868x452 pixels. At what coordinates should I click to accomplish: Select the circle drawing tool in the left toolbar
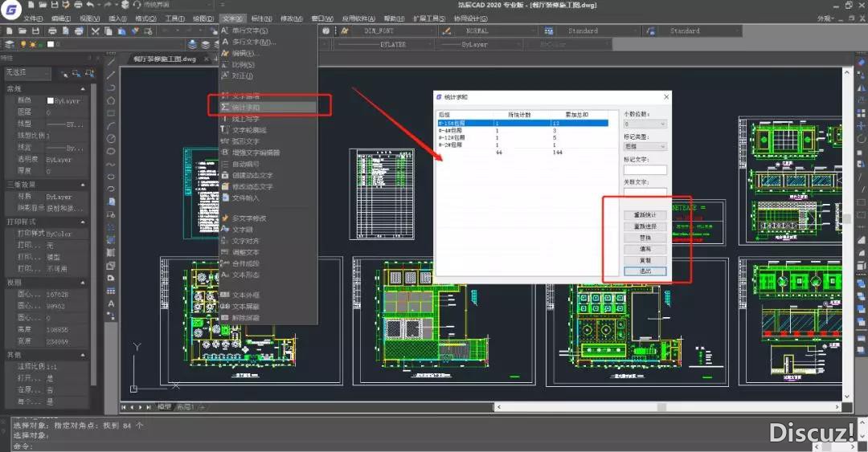[x=111, y=138]
